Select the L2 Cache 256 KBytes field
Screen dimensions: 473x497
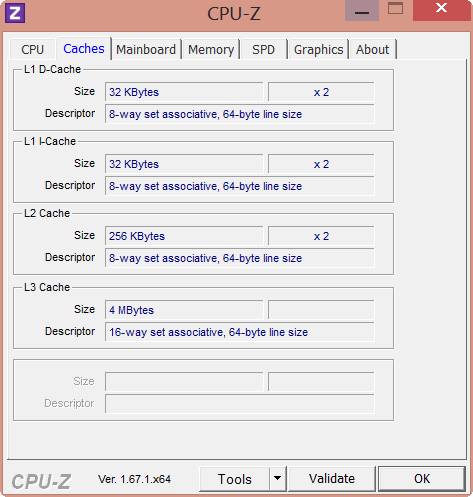(x=184, y=236)
